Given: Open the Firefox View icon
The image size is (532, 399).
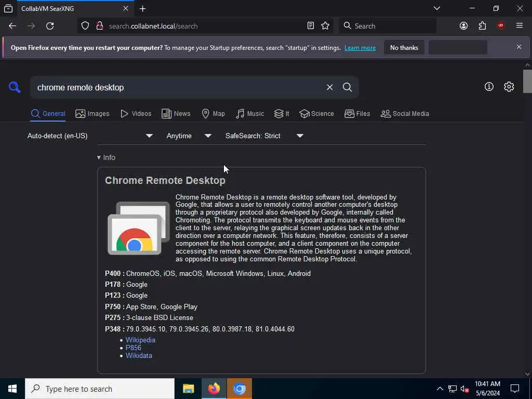Looking at the screenshot, I should (8, 8).
